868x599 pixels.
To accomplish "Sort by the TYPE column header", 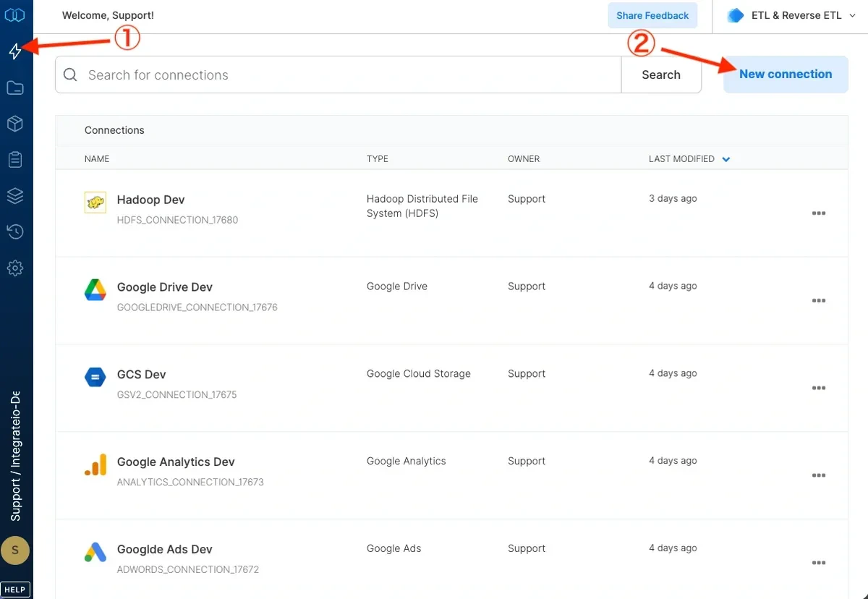I will tap(378, 159).
